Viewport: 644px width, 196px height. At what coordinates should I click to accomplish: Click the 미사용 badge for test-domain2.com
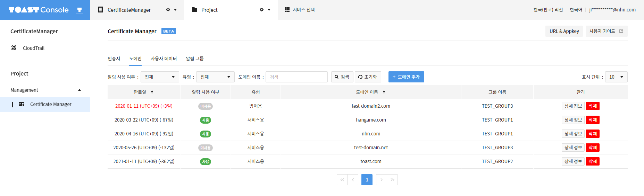(206, 106)
